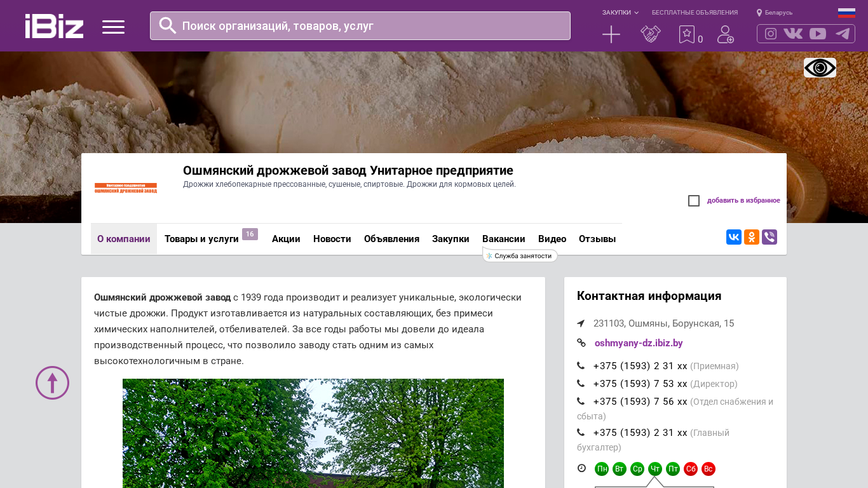Click the scroll-to-top arrow circle
Viewport: 868px width, 488px height.
[52, 383]
